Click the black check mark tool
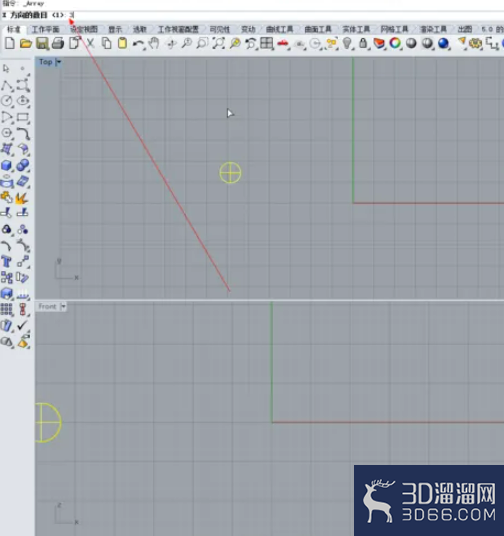 (23, 325)
